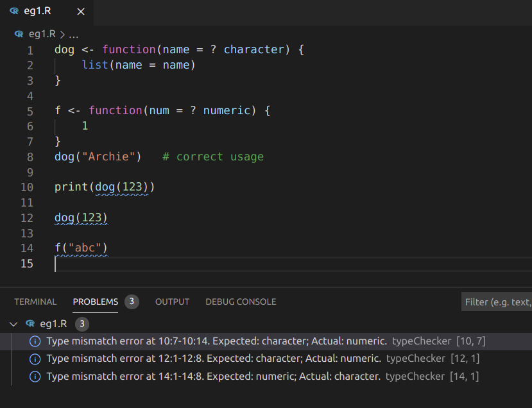532x408 pixels.
Task: Click info icon of the 14:1 problem
Action: pos(35,377)
